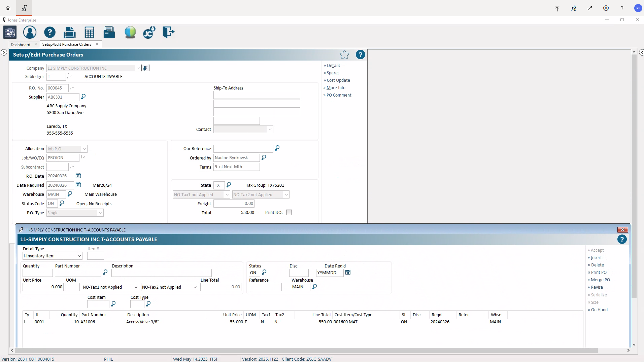Click the home icon in top bar
This screenshot has width=644, height=362.
click(8, 8)
